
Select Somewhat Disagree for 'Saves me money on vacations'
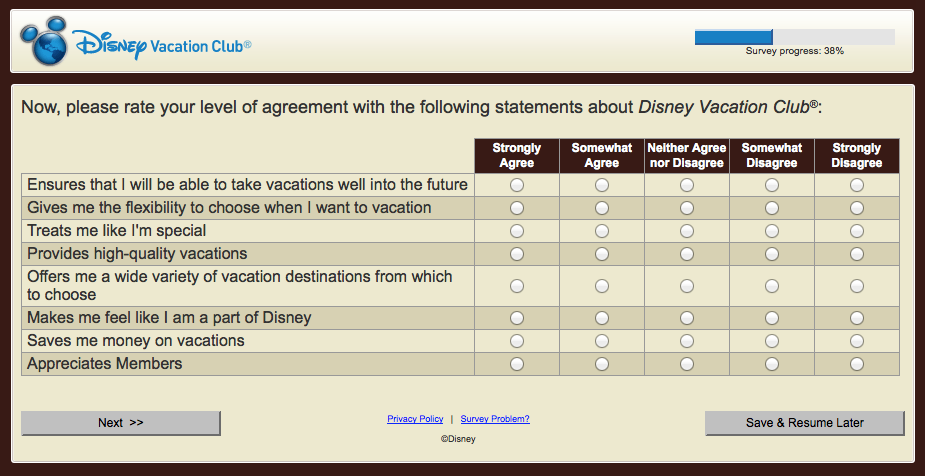[772, 341]
